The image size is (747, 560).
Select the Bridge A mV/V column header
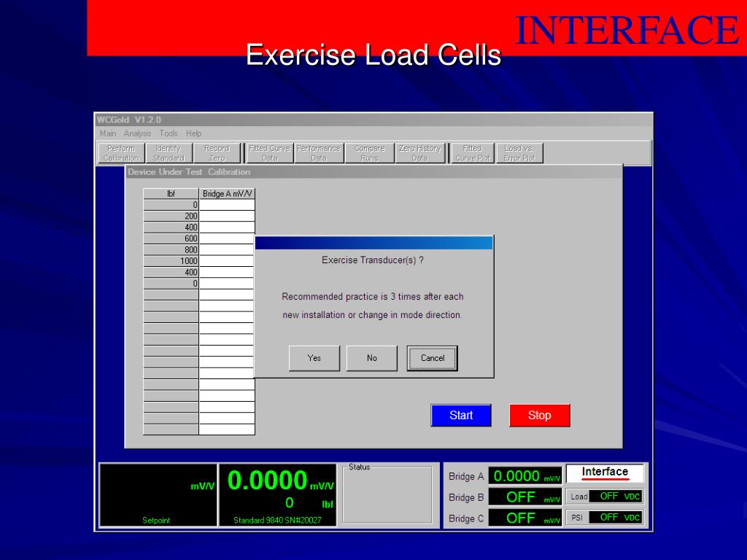coord(227,194)
